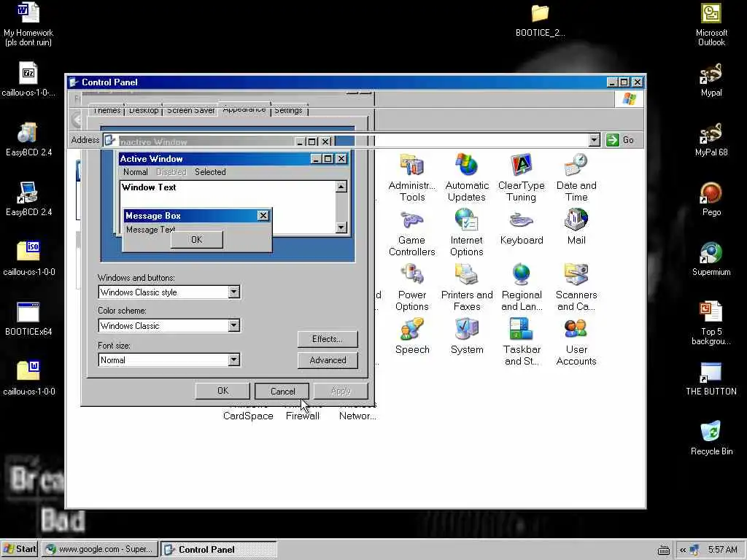Open Mail applet icon
This screenshot has height=560, width=747.
point(576,227)
